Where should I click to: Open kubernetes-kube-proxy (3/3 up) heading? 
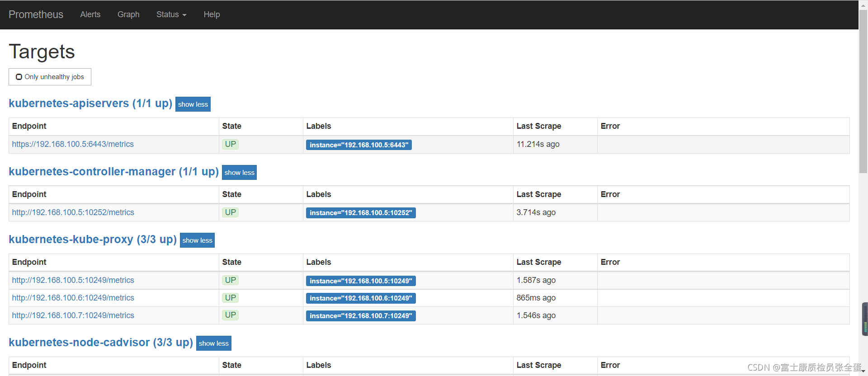pos(93,240)
